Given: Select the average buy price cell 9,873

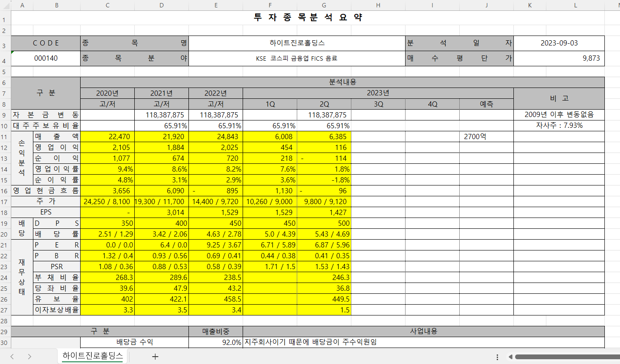Looking at the screenshot, I should (559, 58).
